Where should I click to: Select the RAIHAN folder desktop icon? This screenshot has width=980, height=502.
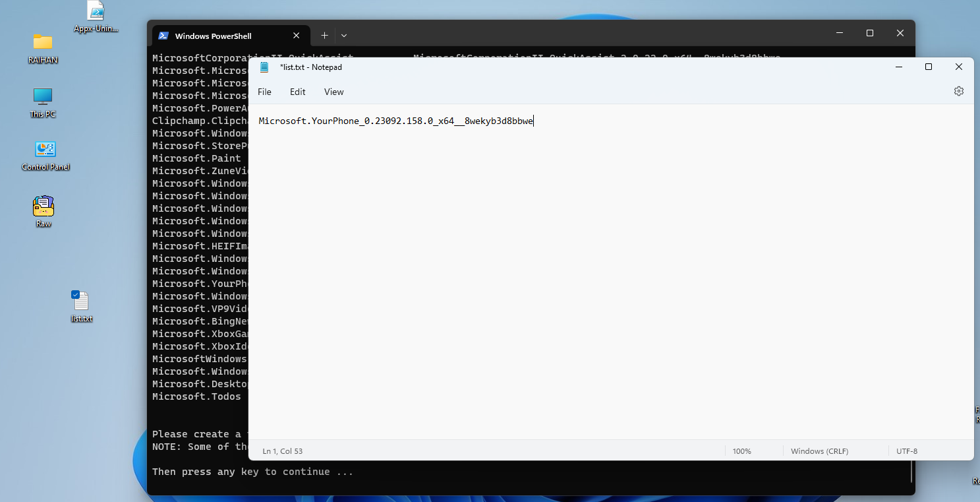pos(43,49)
